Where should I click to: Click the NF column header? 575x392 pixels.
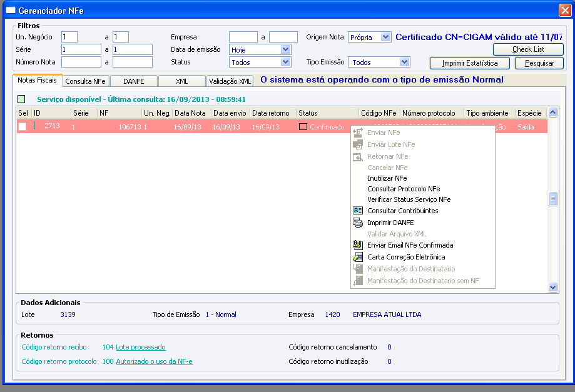(x=120, y=113)
